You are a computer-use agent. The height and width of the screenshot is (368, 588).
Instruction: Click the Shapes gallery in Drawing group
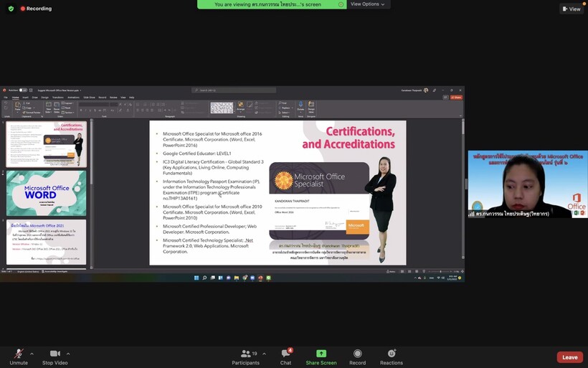coord(222,108)
